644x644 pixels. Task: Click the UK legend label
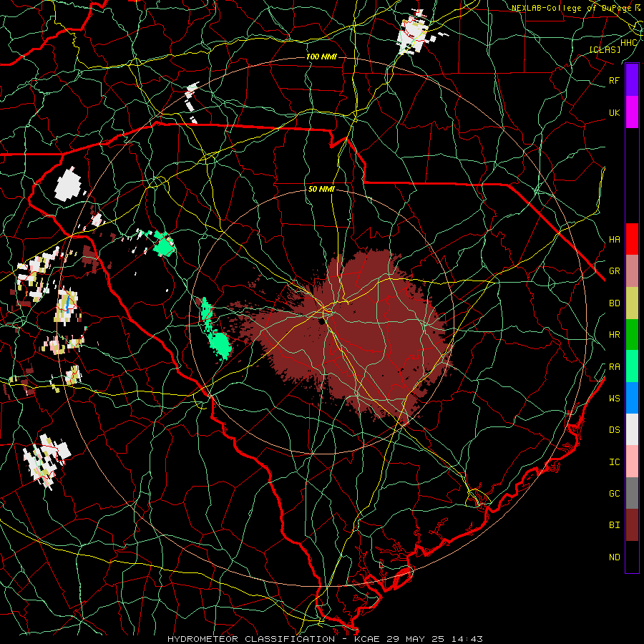click(615, 112)
